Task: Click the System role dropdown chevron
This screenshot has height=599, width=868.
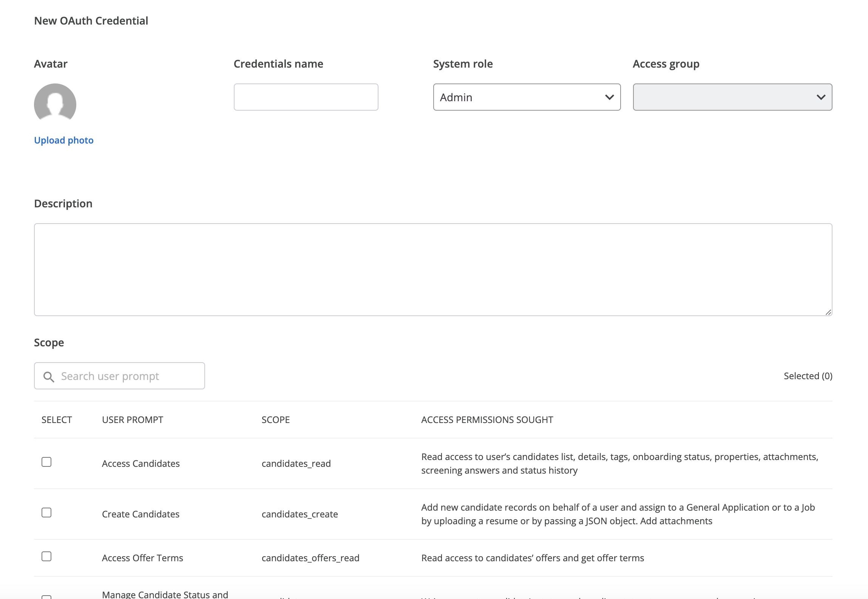Action: coord(610,97)
